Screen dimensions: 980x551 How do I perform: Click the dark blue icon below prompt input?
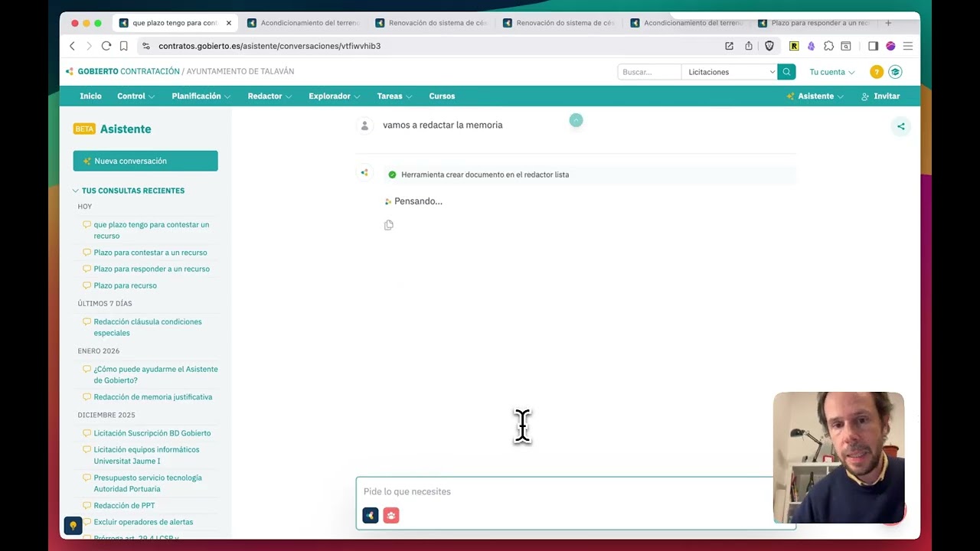[371, 516]
